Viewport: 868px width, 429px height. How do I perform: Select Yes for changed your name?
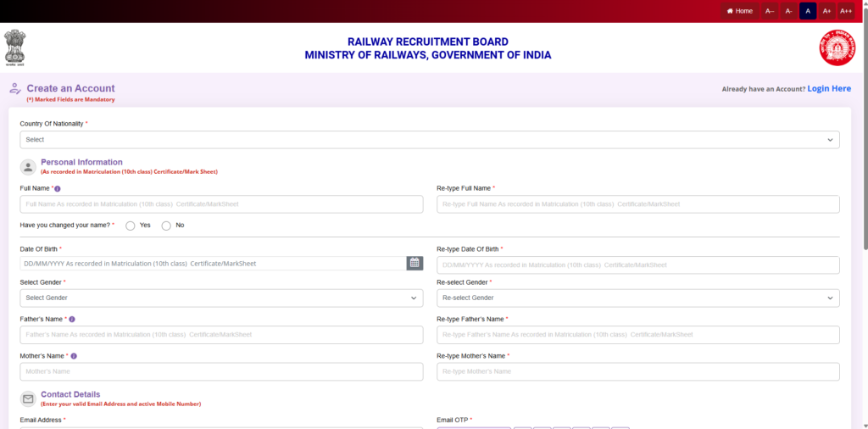click(131, 226)
